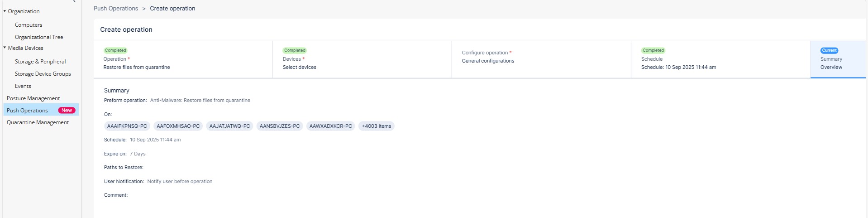Collapse the sidebar using top chevron
This screenshot has width=868, height=218.
[x=74, y=1]
